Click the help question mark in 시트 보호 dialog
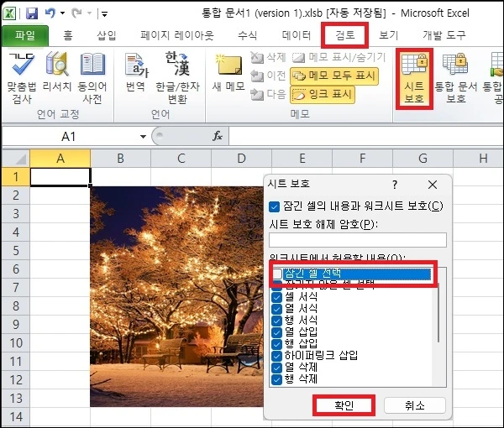This screenshot has width=504, height=428. click(395, 185)
